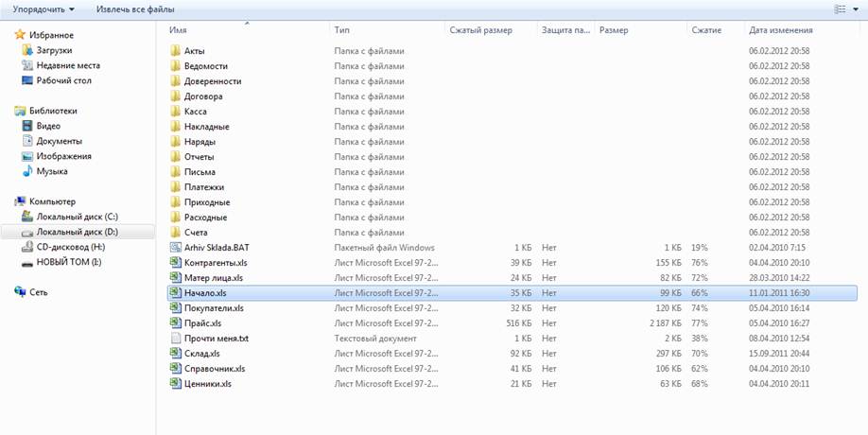Click the Сжатие column header
868x435 pixels.
(x=706, y=30)
